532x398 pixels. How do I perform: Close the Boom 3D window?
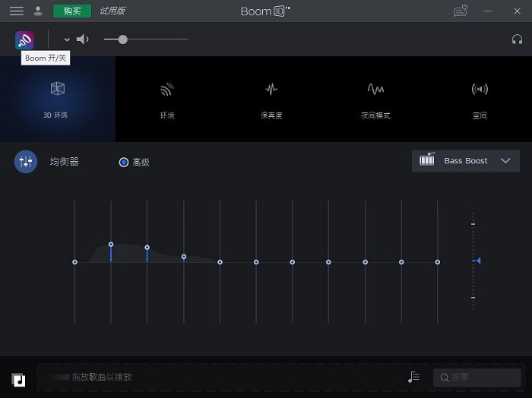[x=517, y=11]
